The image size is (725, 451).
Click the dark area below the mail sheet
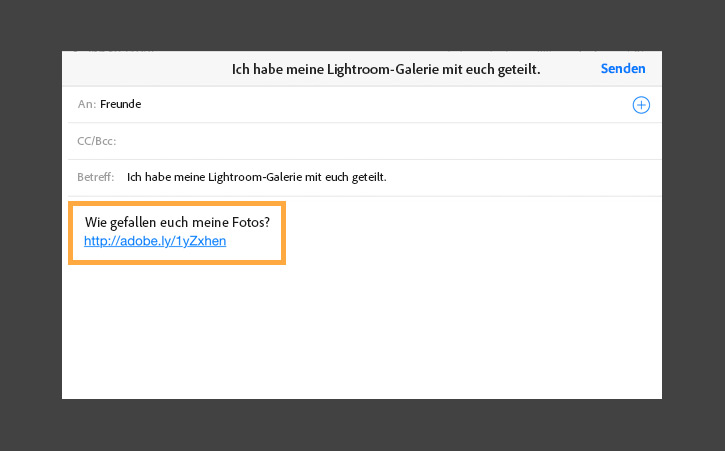click(x=362, y=425)
